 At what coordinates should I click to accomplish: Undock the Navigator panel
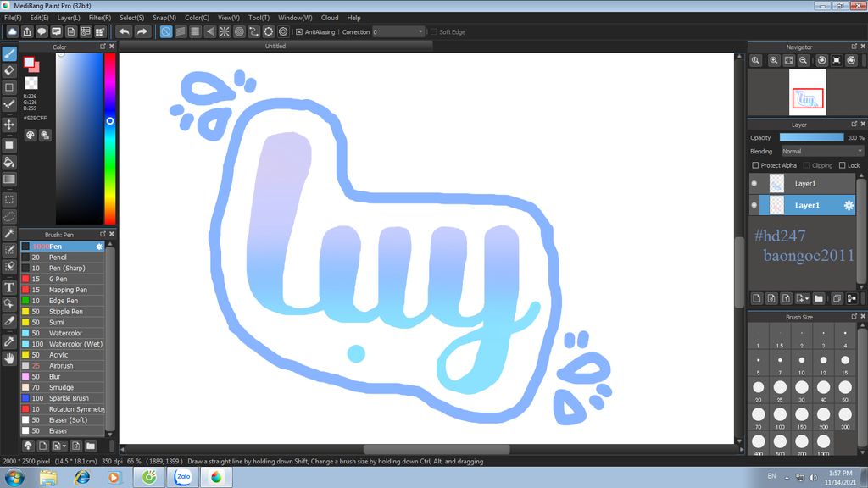pyautogui.click(x=854, y=47)
